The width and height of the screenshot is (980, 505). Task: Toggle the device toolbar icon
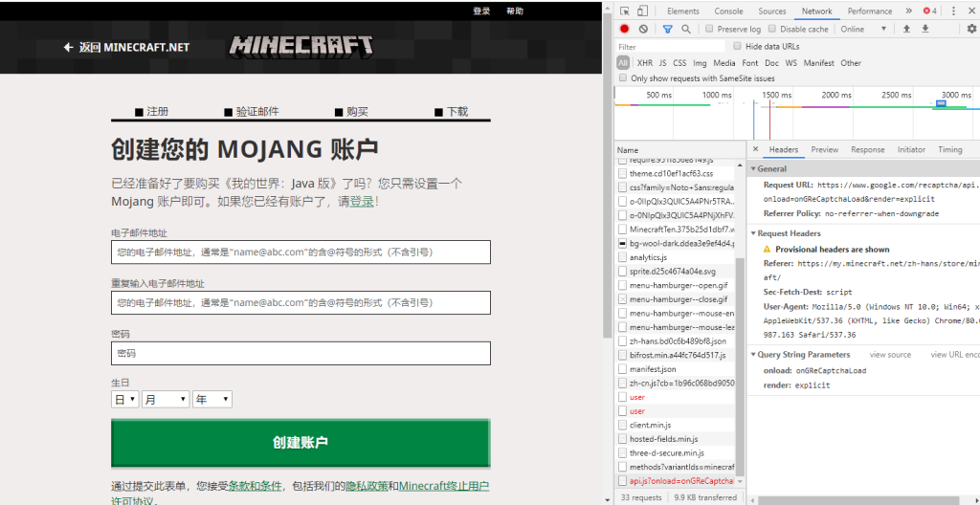645,11
